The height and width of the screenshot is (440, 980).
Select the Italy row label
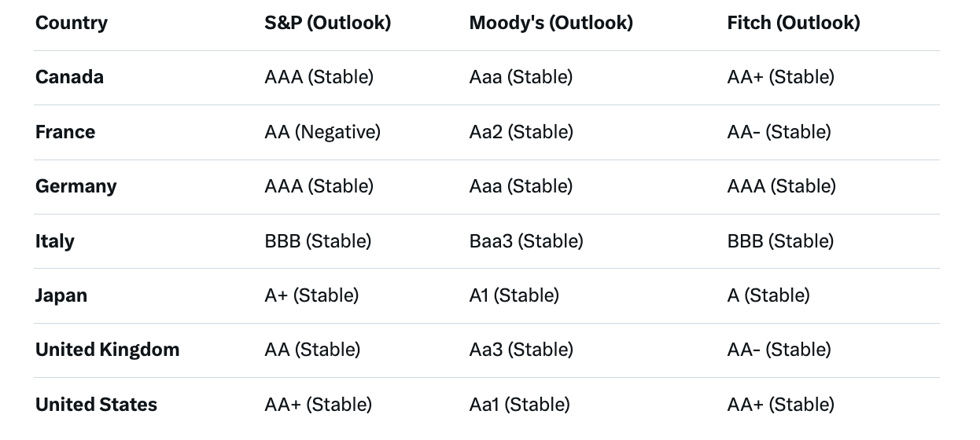point(54,241)
